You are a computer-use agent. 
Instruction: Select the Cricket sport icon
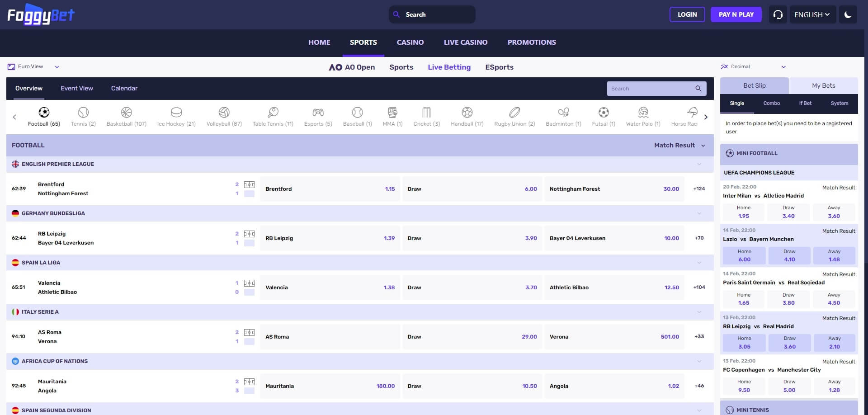coord(426,112)
